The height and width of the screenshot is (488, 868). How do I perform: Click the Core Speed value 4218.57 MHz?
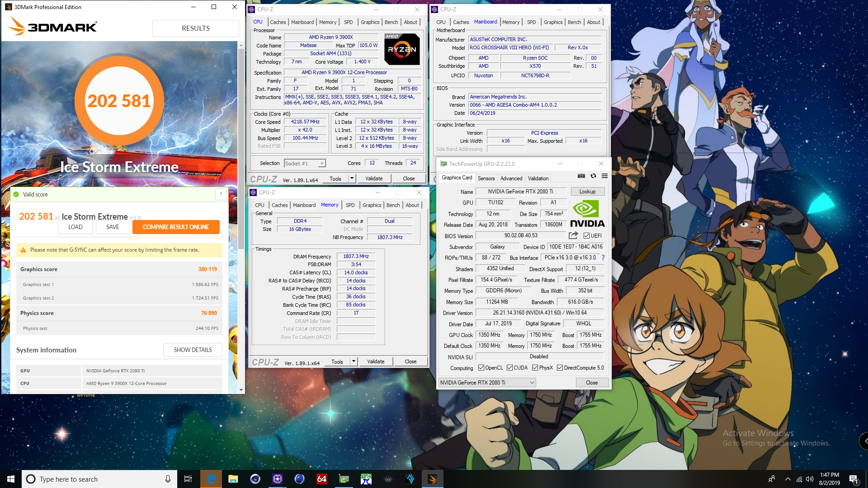(305, 122)
